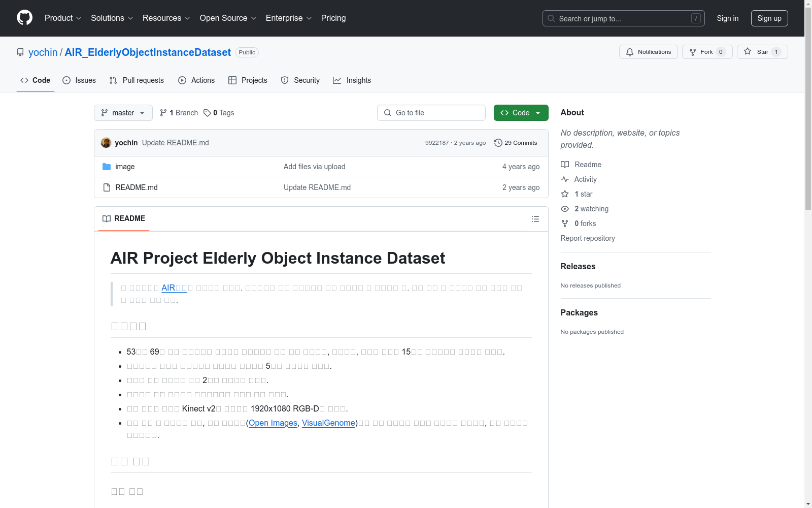Expand the Product menu

(63, 18)
